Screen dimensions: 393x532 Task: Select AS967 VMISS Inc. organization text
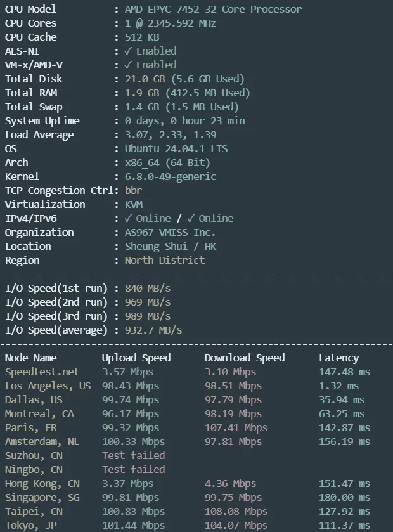tap(170, 233)
